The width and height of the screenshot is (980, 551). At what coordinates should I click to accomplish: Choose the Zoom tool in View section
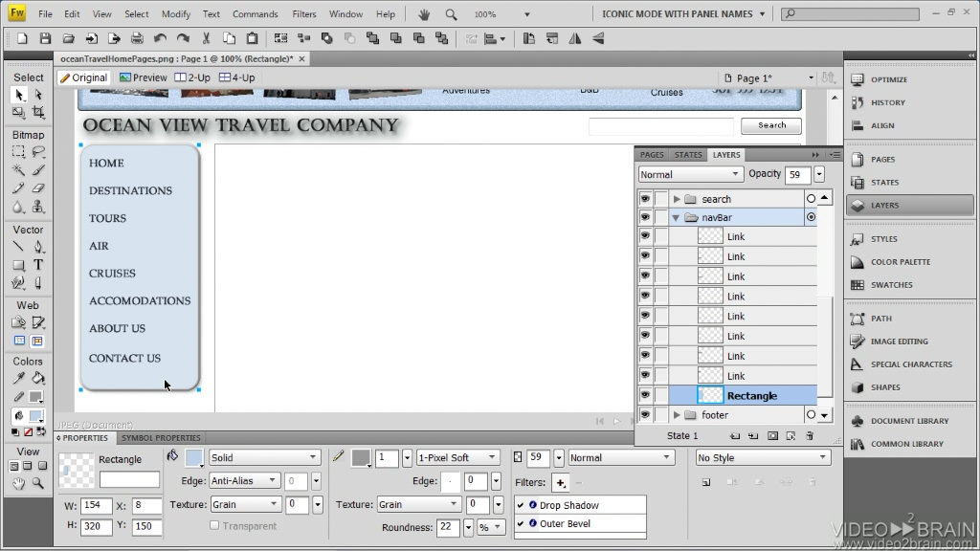tap(38, 484)
